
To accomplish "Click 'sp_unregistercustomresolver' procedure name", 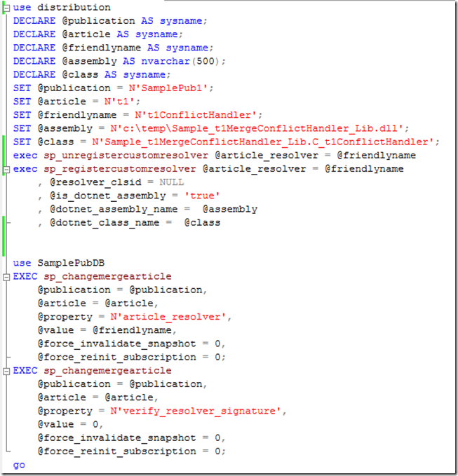I will (x=126, y=156).
